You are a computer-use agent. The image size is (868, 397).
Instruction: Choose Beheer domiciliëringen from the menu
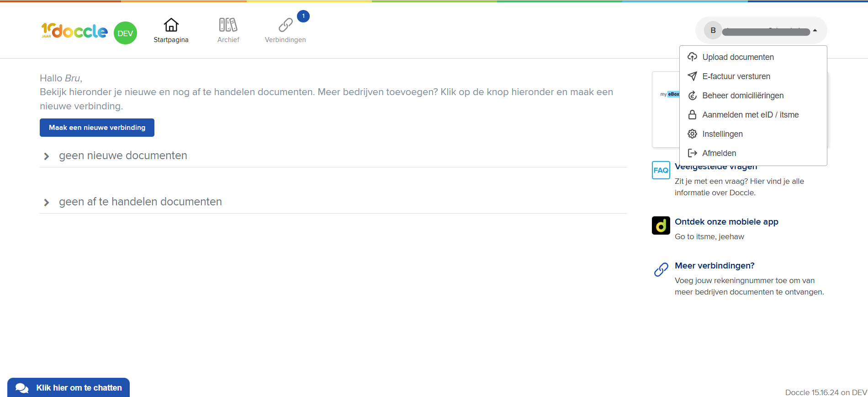tap(753, 95)
